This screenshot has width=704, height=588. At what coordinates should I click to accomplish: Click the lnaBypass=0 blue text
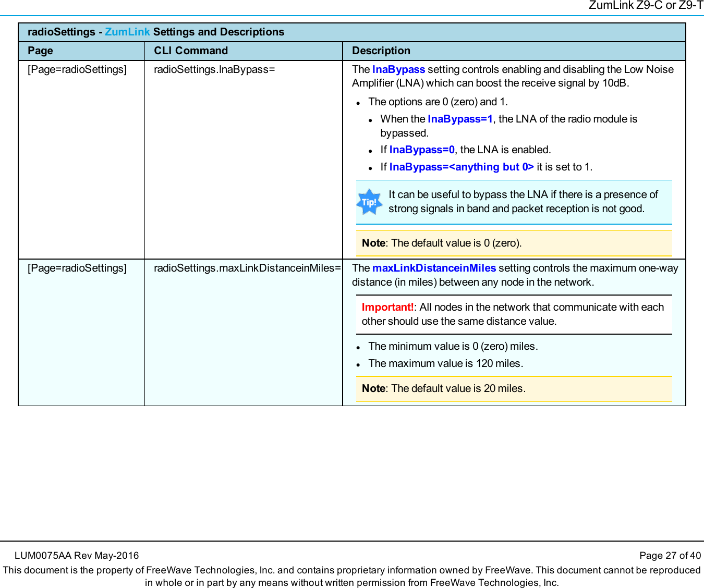click(x=422, y=150)
